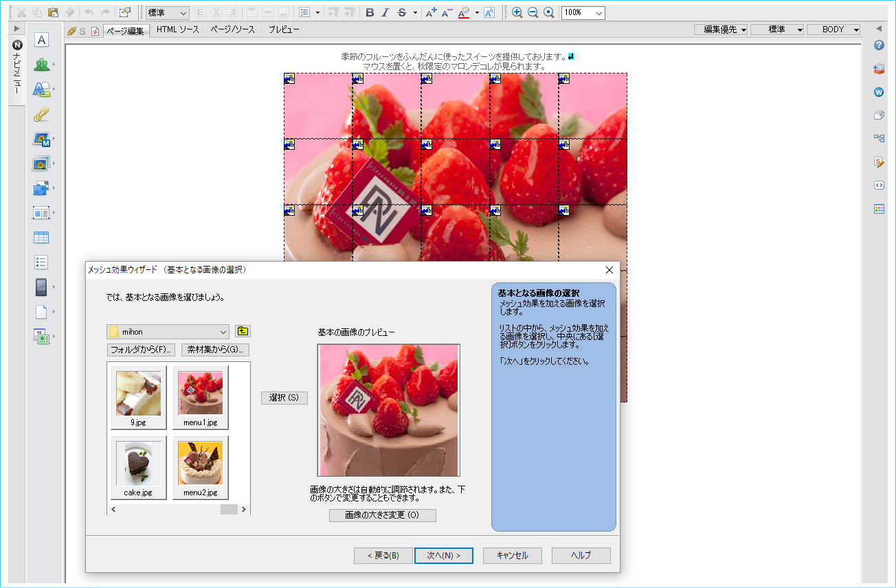Switch to the プレビュー tab

click(x=284, y=30)
